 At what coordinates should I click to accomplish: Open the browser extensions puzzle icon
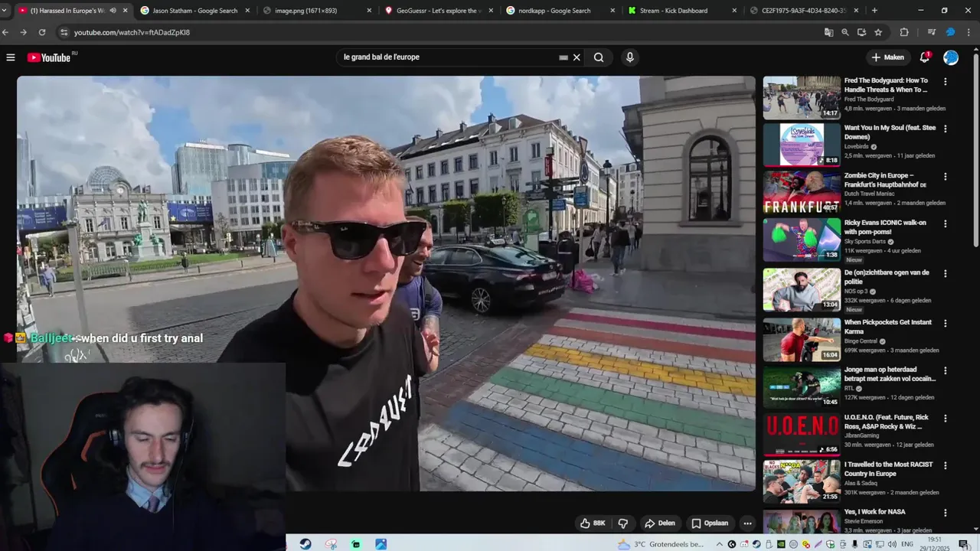(x=904, y=32)
